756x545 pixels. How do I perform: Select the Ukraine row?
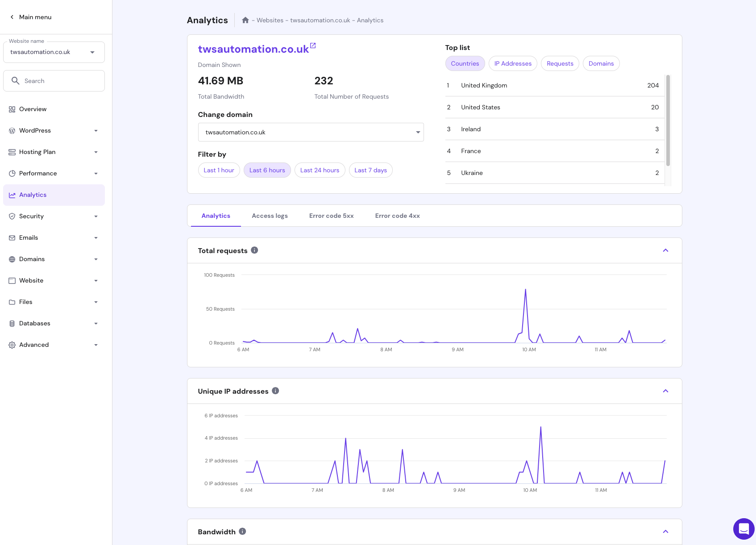[x=555, y=173]
